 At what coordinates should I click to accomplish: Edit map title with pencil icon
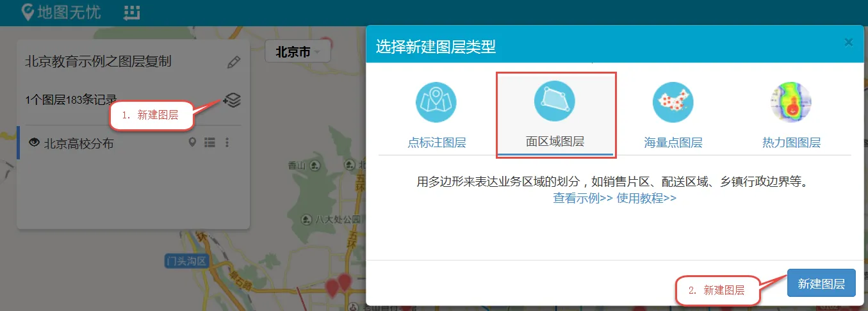click(234, 62)
